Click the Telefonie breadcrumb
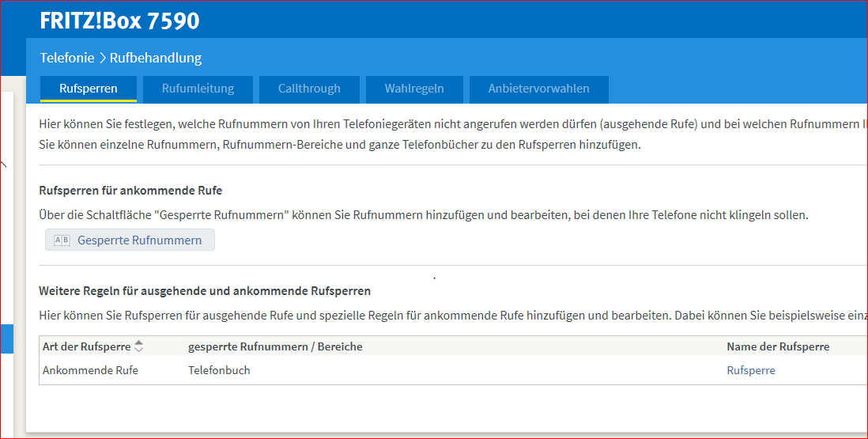Image resolution: width=868 pixels, height=439 pixels. [x=67, y=58]
